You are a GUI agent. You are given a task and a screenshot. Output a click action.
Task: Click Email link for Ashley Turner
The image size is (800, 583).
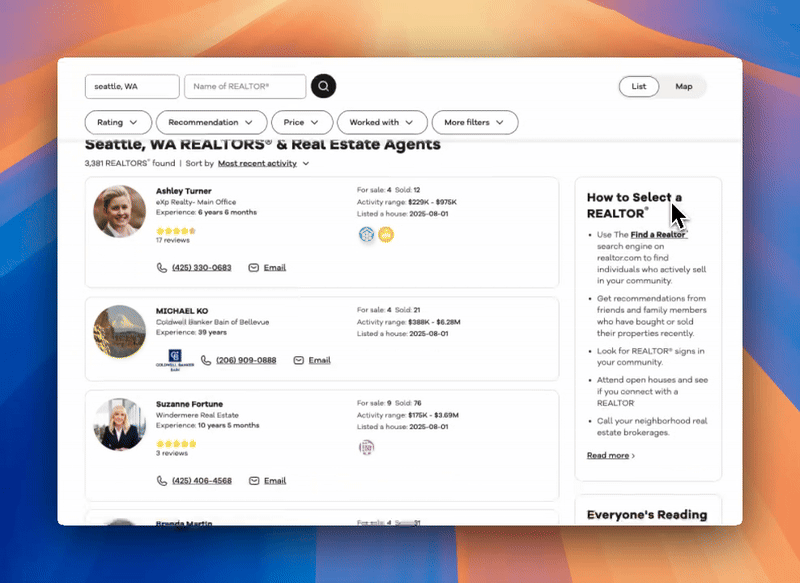(274, 268)
